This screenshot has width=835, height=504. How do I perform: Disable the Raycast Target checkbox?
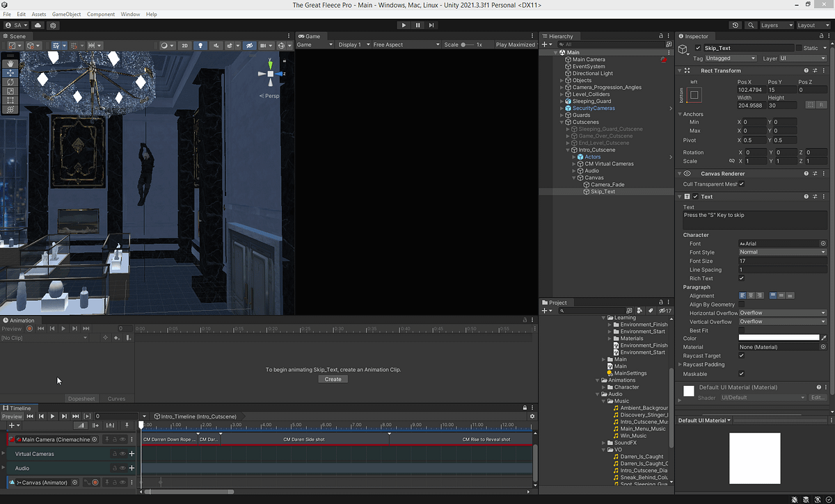coord(741,356)
